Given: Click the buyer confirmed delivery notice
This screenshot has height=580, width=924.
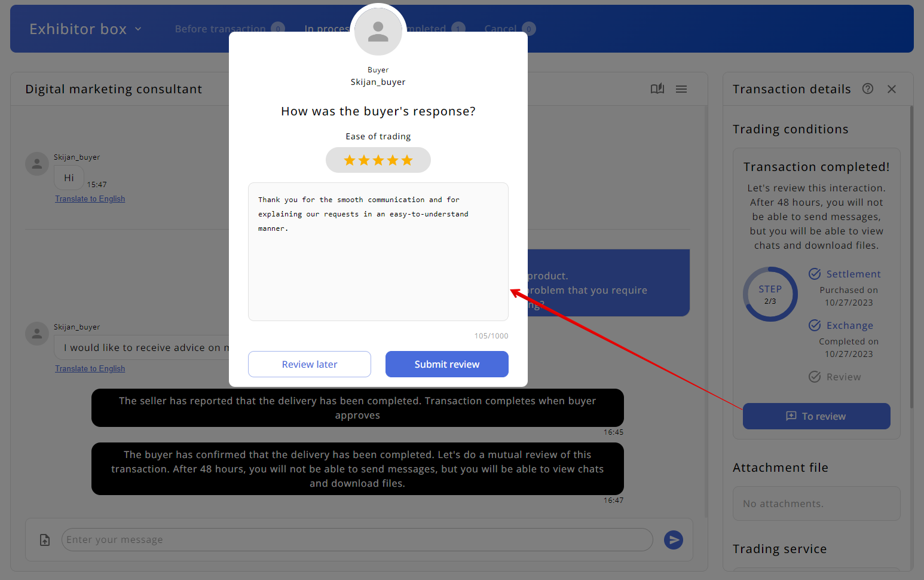Looking at the screenshot, I should click(357, 469).
